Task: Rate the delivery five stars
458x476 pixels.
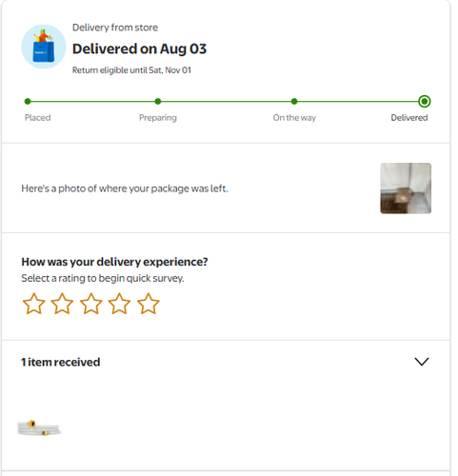Action: click(149, 304)
